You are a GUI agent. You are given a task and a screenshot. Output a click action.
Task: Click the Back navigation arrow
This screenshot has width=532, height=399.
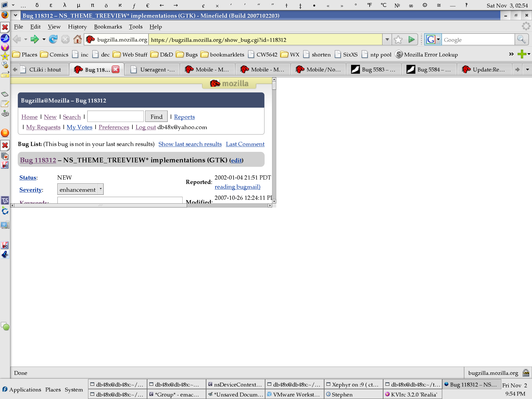[17, 39]
